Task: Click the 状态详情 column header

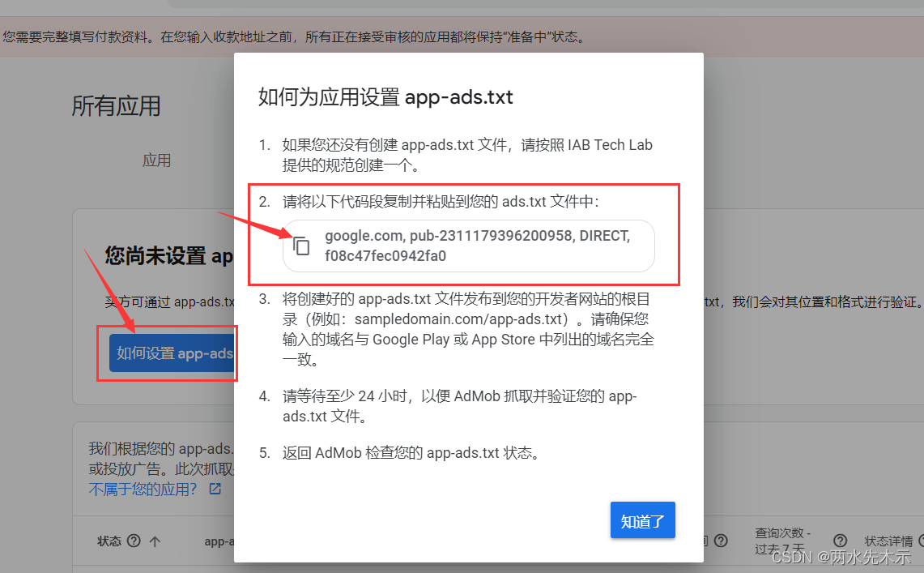Action: (x=888, y=541)
